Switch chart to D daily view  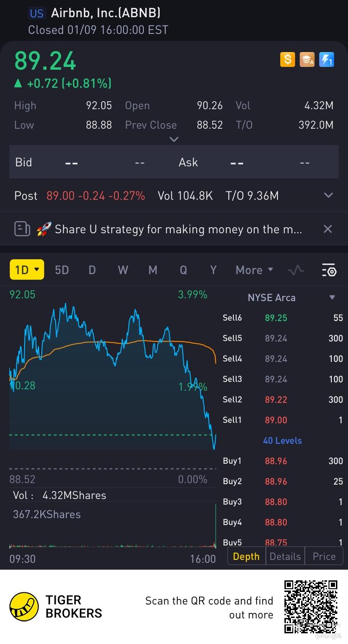(x=92, y=270)
